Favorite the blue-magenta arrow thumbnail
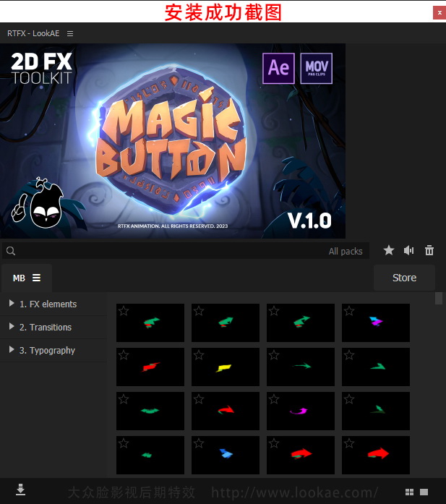This screenshot has width=446, height=504. tap(349, 311)
